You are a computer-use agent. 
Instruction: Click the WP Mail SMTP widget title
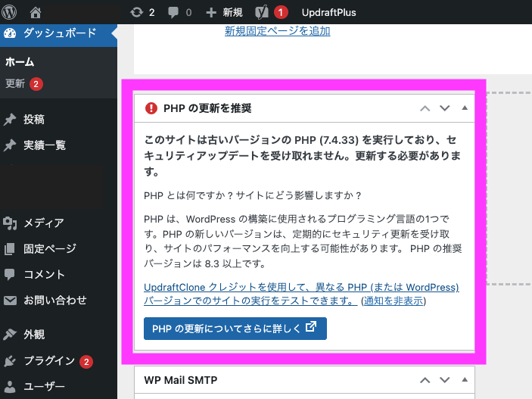[181, 380]
